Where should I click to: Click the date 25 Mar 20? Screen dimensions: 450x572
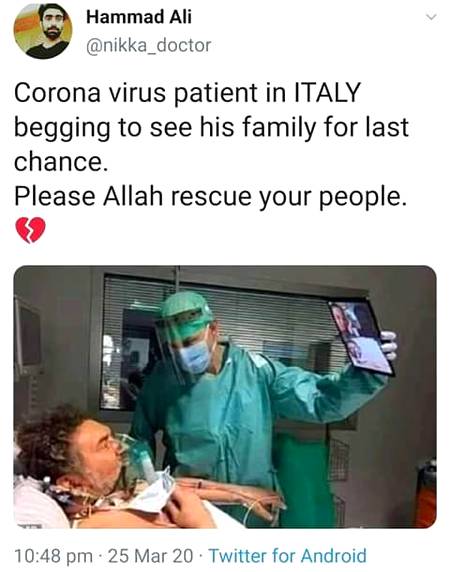151,556
